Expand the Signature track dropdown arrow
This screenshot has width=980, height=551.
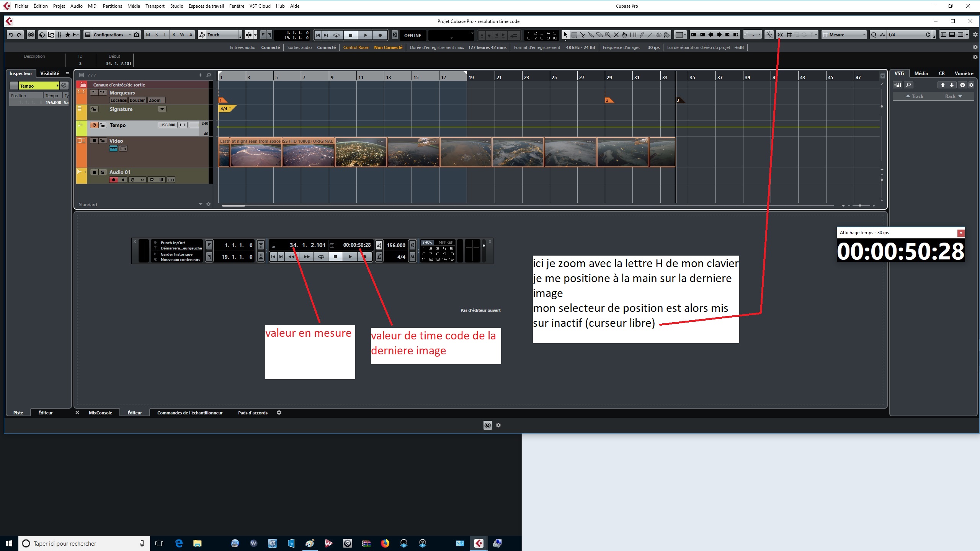pyautogui.click(x=162, y=109)
